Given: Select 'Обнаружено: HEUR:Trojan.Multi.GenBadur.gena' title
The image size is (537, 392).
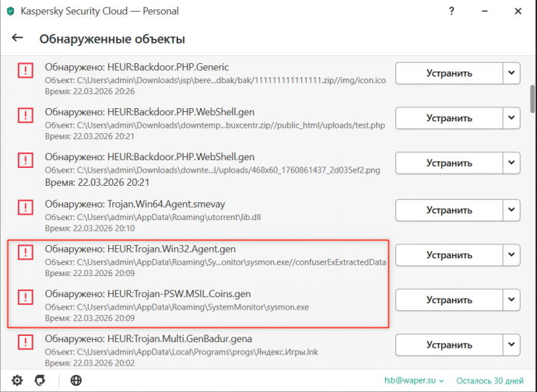Looking at the screenshot, I should (149, 339).
